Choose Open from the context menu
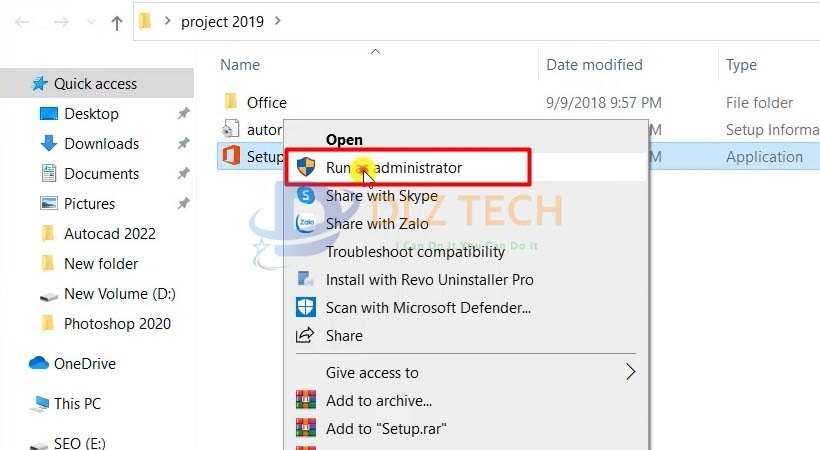This screenshot has height=450, width=820. coord(344,140)
